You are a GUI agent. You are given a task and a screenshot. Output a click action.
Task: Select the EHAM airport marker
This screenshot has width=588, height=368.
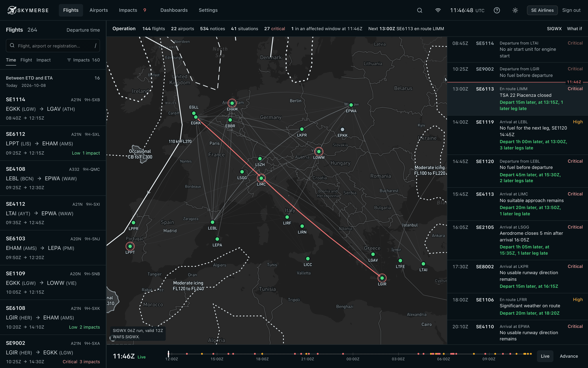pyautogui.click(x=232, y=103)
